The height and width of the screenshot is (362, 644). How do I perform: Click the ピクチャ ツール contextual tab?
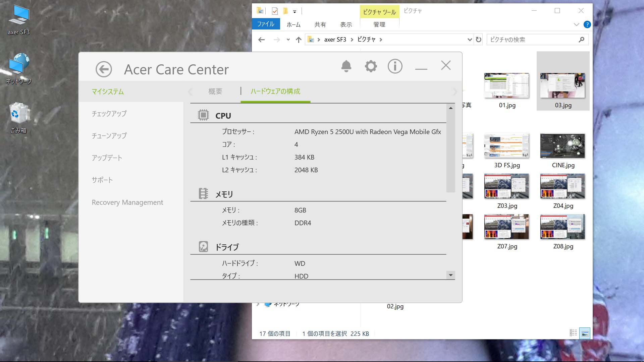(x=379, y=12)
